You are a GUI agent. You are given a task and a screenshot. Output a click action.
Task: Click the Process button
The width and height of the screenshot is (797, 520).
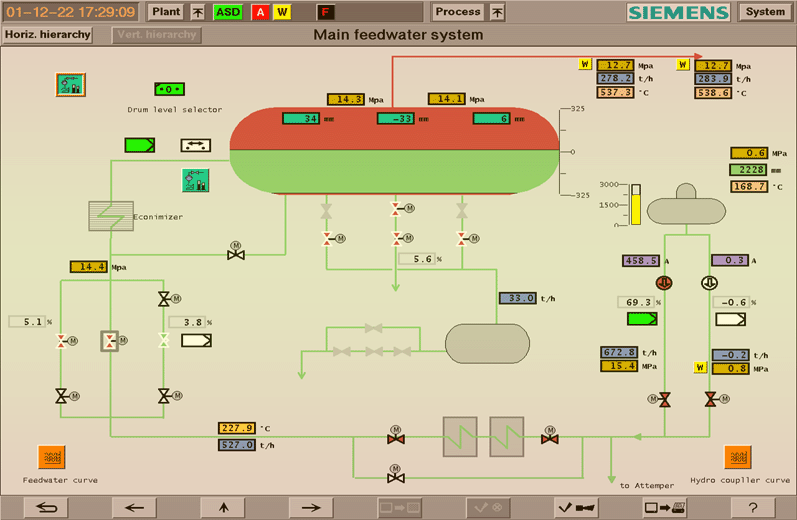pos(459,12)
